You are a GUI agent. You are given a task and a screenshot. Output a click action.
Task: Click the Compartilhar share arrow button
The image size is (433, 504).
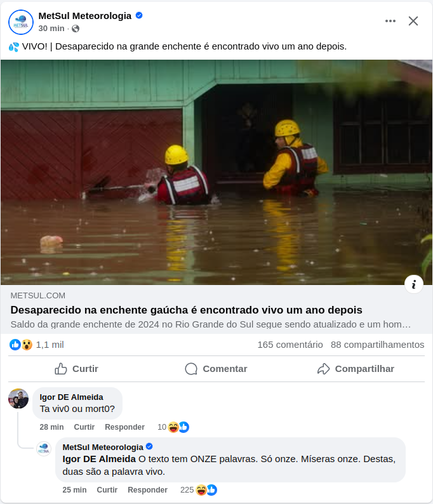(x=356, y=369)
